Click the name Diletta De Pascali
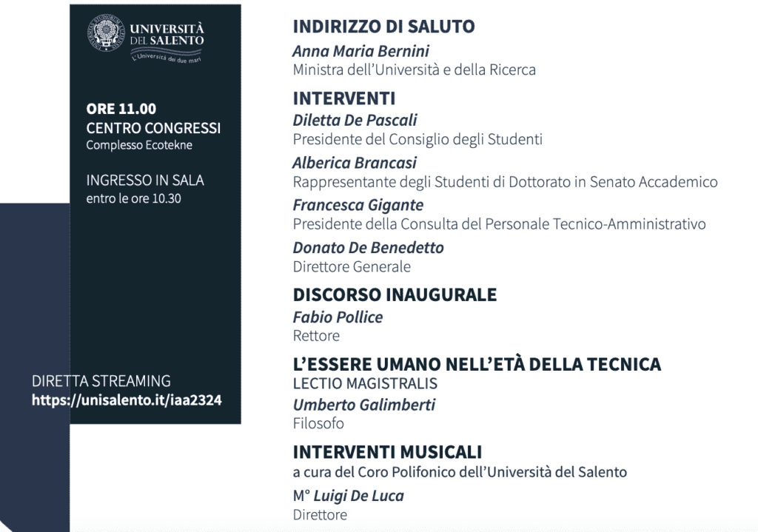The height and width of the screenshot is (532, 758). pos(355,120)
